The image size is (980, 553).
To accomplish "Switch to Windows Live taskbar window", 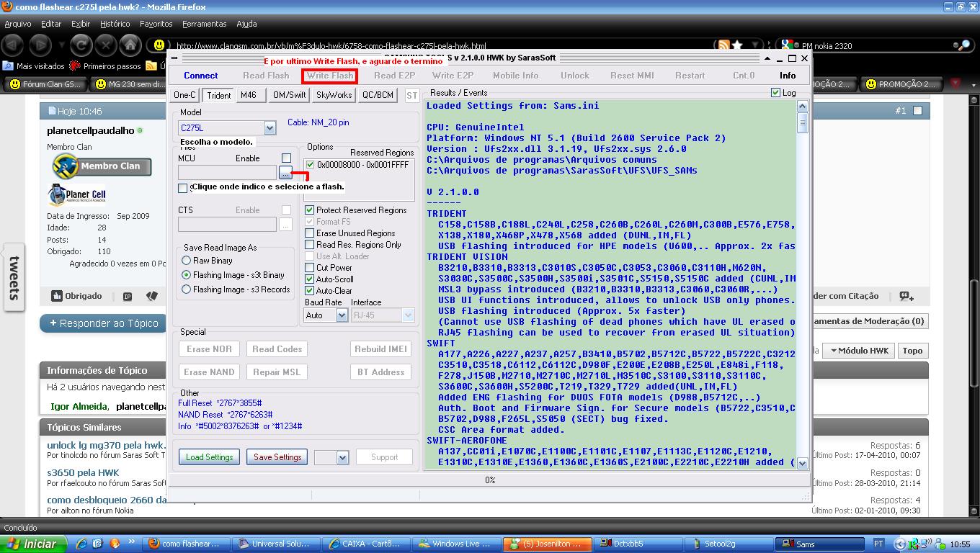I will [455, 544].
